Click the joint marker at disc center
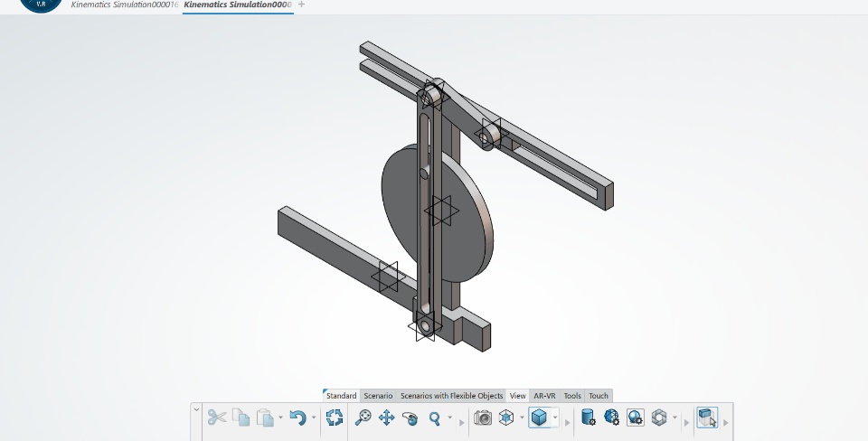This screenshot has height=441, width=868. point(441,211)
